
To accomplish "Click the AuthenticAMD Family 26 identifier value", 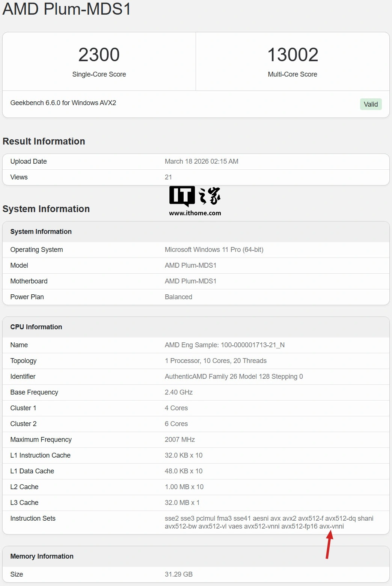I will coord(234,377).
